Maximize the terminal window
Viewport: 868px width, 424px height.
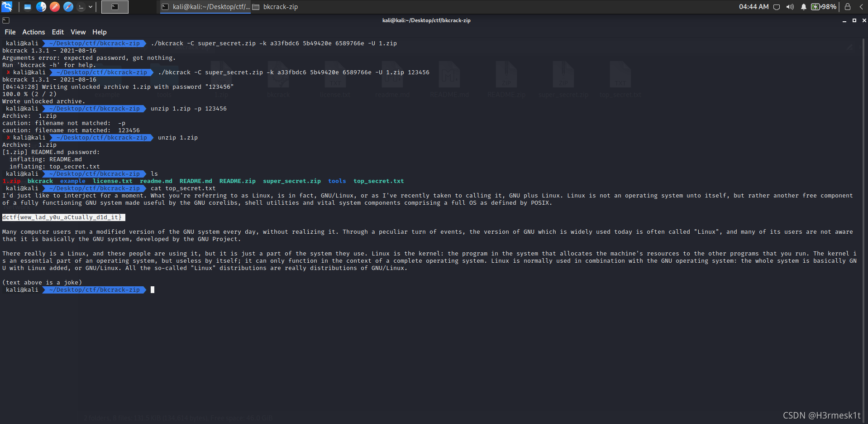pos(854,20)
